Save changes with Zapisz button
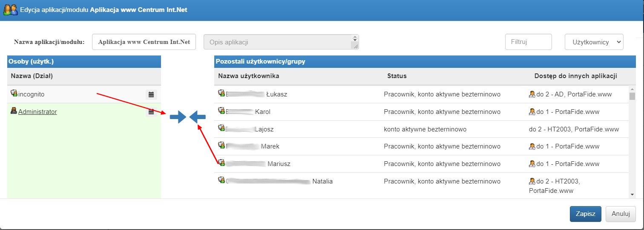Image resolution: width=644 pixels, height=230 pixels. pos(585,214)
